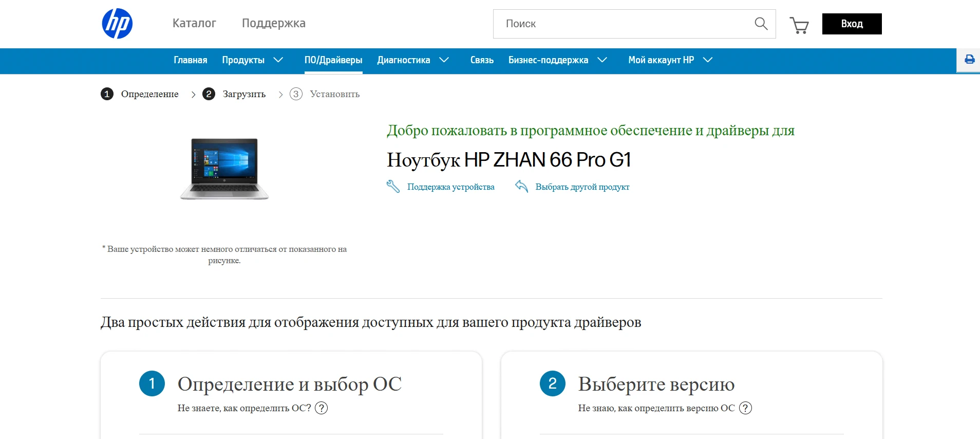Viewport: 980px width, 439px height.
Task: Click the search magnifier icon
Action: pyautogui.click(x=761, y=24)
